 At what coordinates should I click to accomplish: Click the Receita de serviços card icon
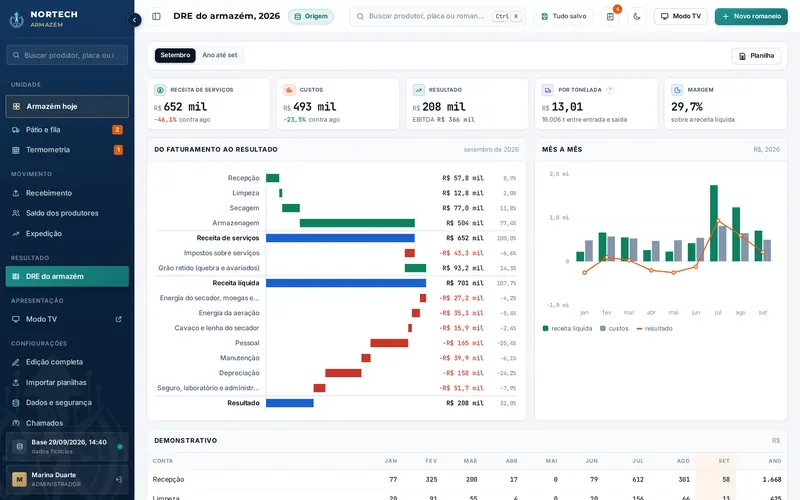click(x=160, y=90)
